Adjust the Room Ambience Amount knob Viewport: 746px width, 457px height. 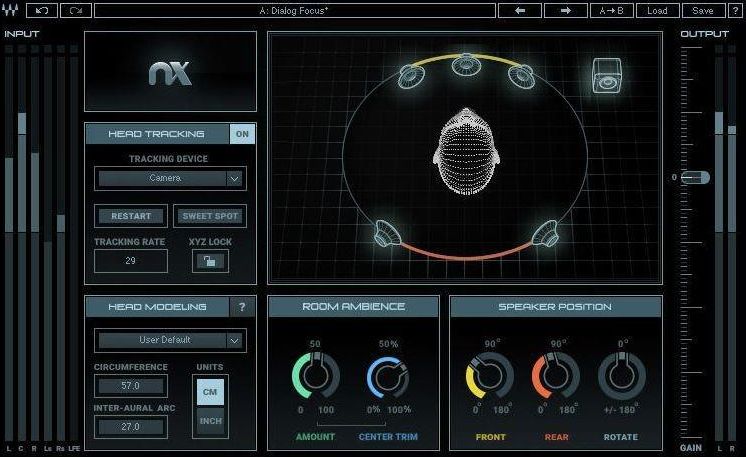click(x=315, y=376)
